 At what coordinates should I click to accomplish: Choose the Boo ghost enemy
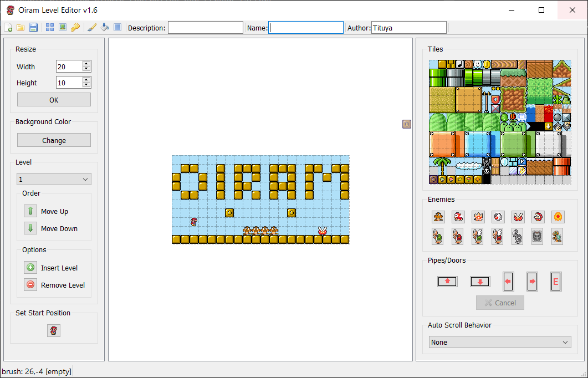[x=498, y=217]
